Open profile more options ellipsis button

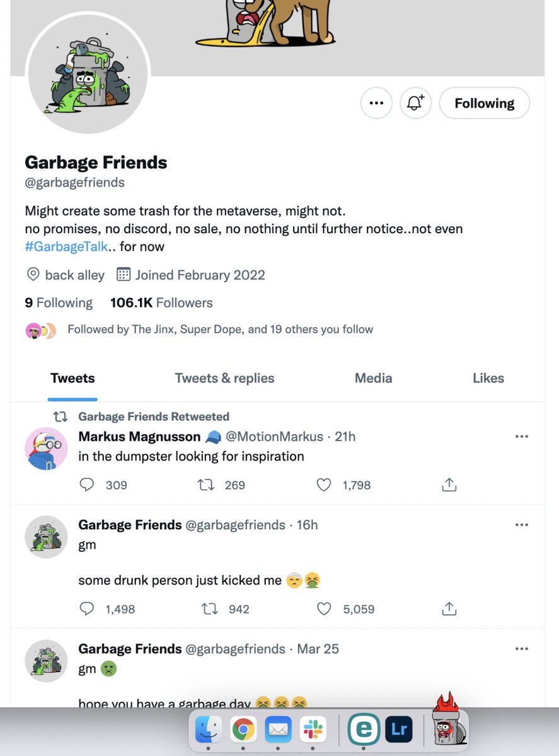pos(376,103)
